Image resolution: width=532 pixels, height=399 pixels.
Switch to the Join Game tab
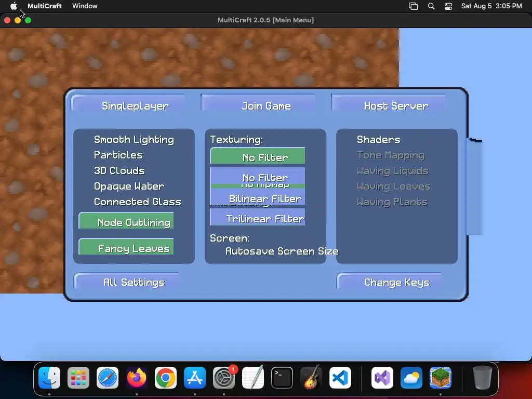point(258,103)
